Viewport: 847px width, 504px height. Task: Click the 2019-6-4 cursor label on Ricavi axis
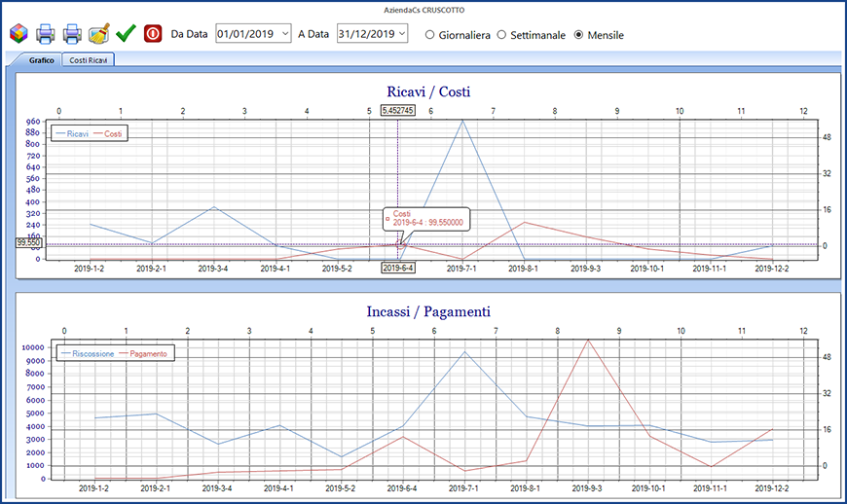(x=398, y=269)
